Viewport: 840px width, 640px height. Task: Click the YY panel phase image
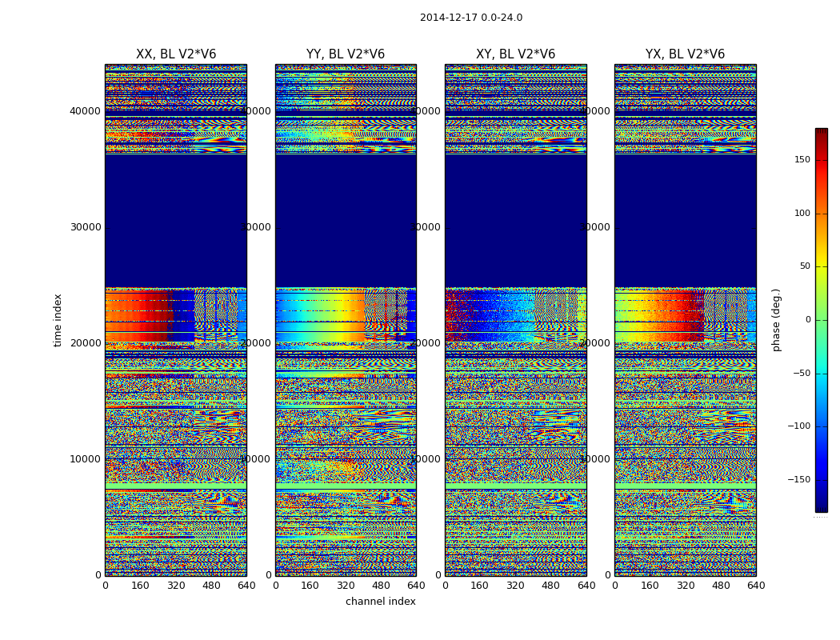click(x=346, y=320)
